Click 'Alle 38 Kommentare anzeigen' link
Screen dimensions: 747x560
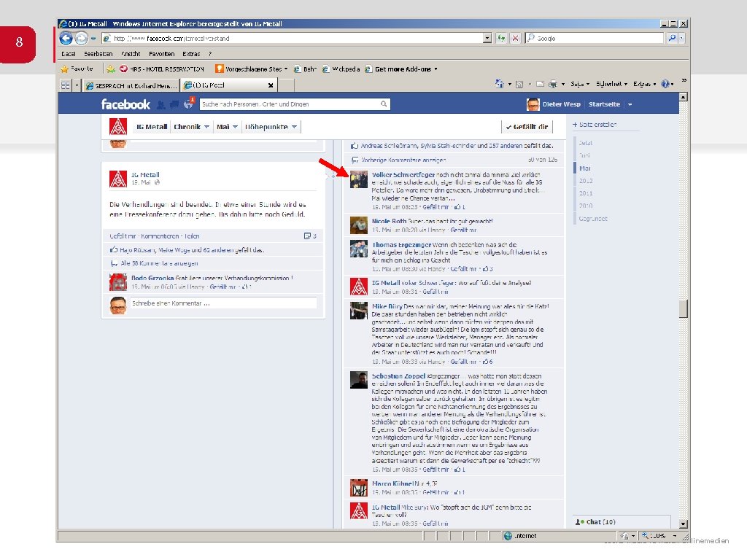tap(159, 263)
